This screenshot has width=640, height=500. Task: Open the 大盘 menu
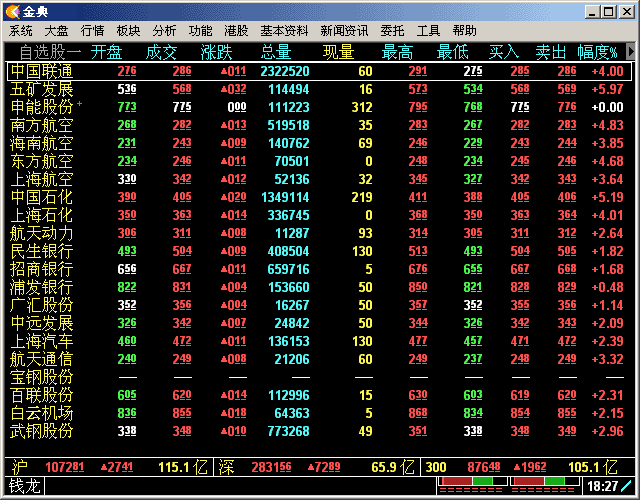56,31
